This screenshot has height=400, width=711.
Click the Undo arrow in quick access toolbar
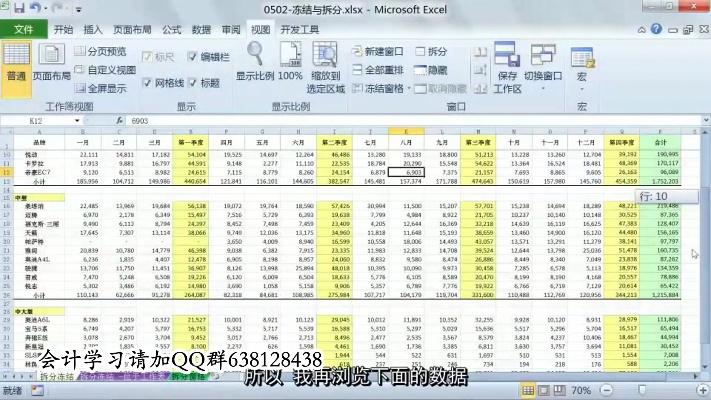click(x=36, y=8)
